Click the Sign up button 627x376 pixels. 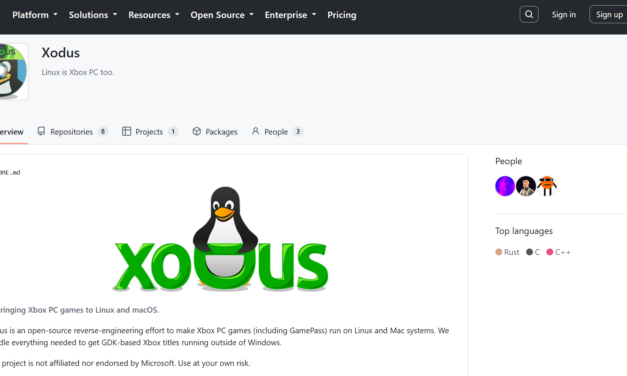(x=608, y=14)
